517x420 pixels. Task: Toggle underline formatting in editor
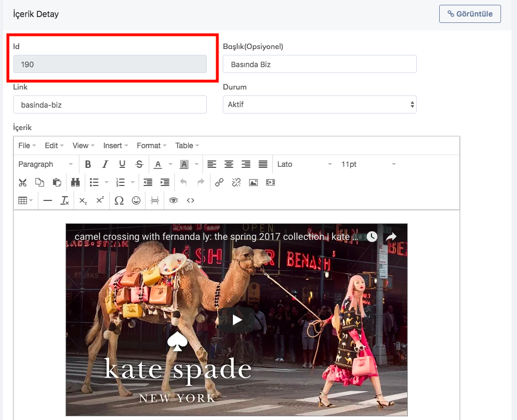[x=122, y=164]
